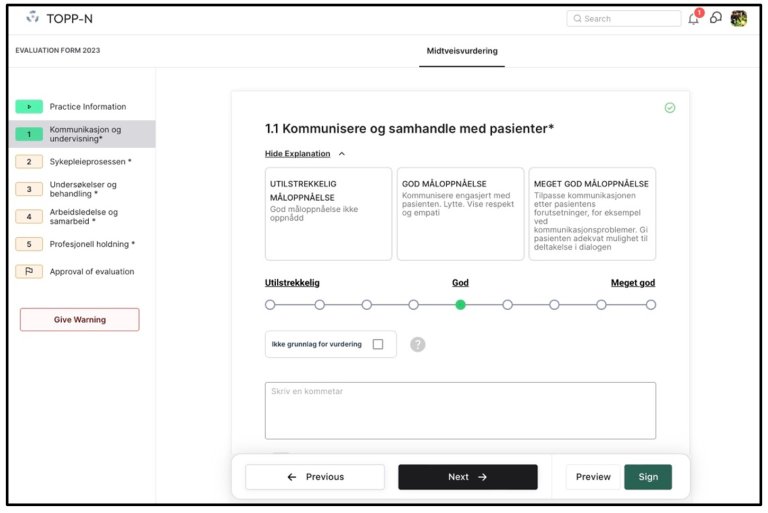This screenshot has width=768, height=513.
Task: Click the flag icon beside Approval of evaluation
Action: click(28, 271)
